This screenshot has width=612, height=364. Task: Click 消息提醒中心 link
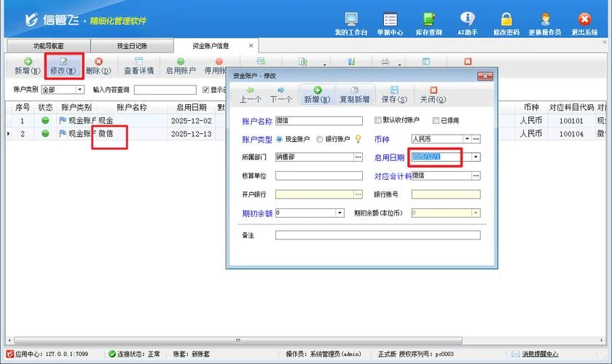click(x=540, y=354)
